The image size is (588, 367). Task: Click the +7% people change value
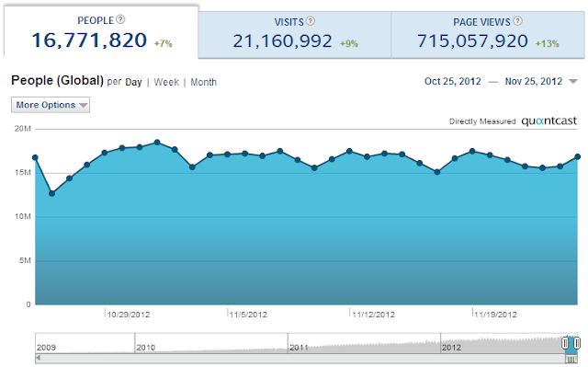164,43
